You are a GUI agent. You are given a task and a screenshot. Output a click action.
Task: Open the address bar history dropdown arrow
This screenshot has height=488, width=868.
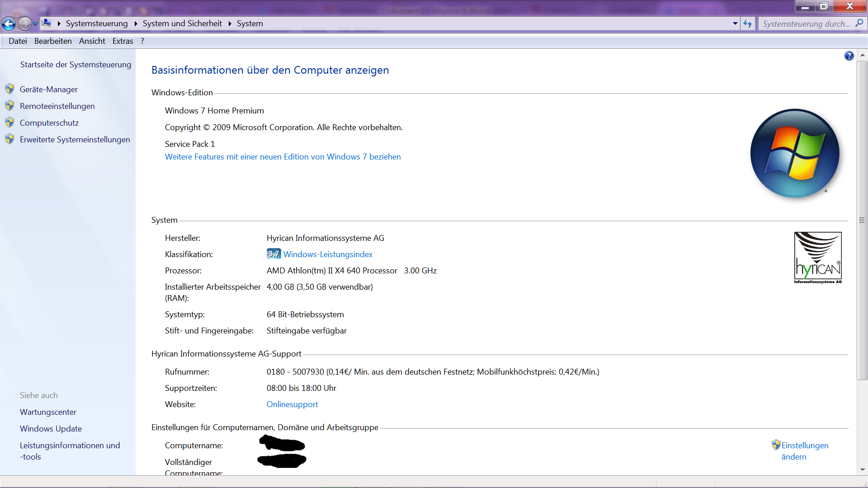click(735, 23)
